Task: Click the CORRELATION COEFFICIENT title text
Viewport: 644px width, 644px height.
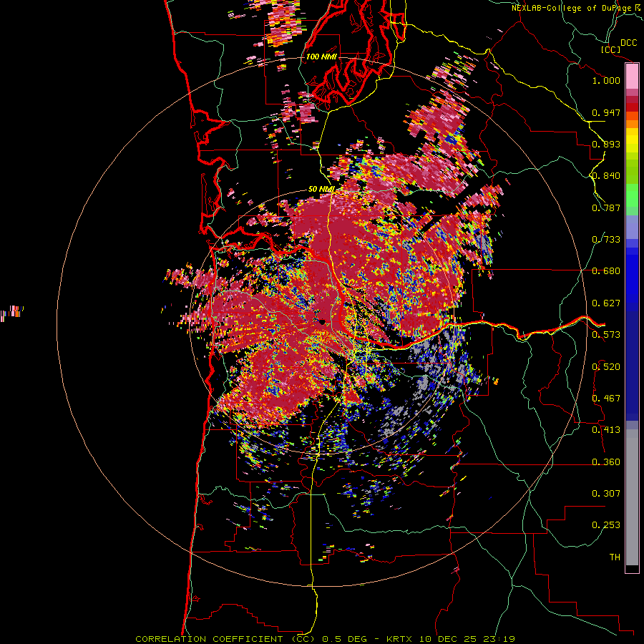Action: [210, 639]
